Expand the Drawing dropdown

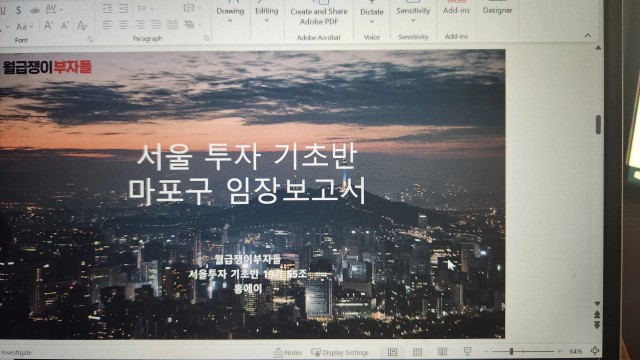[230, 14]
